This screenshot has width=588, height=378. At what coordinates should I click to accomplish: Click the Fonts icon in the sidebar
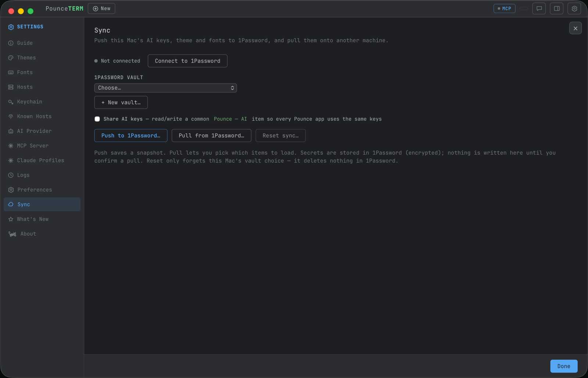pyautogui.click(x=11, y=72)
